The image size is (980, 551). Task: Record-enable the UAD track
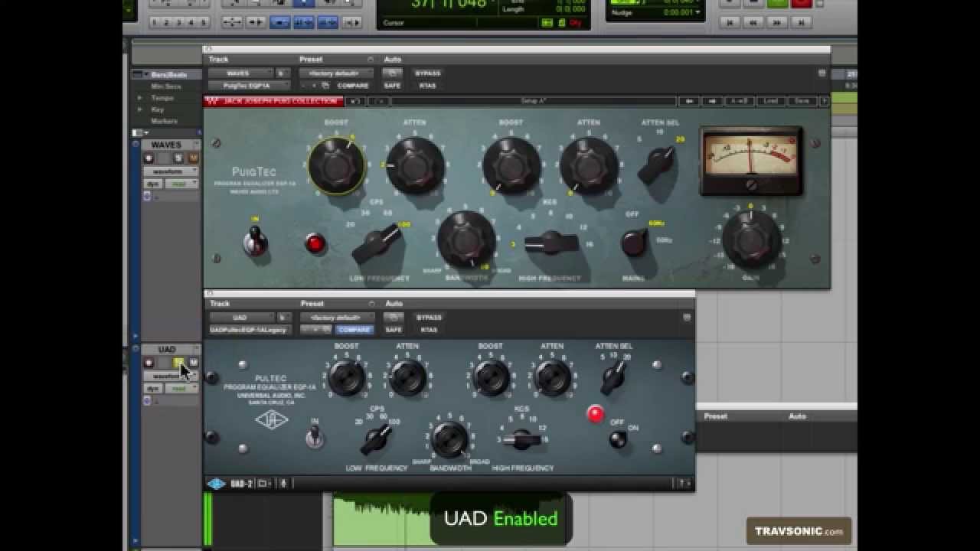coord(149,362)
